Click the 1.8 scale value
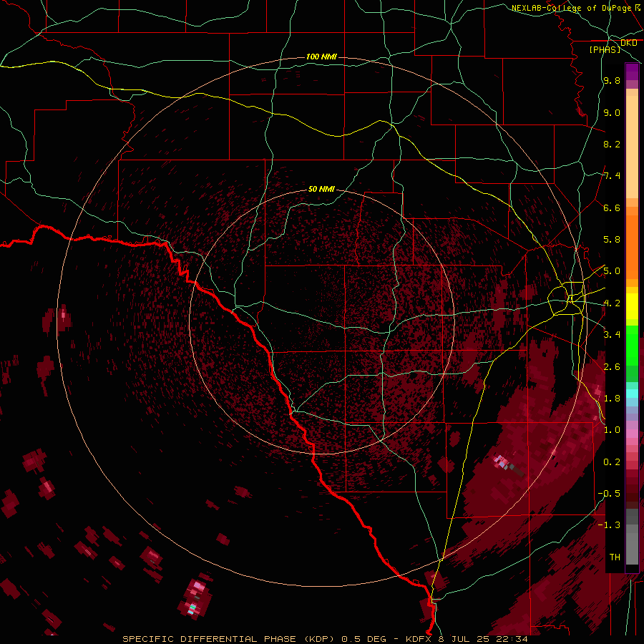The width and height of the screenshot is (644, 644). point(612,399)
